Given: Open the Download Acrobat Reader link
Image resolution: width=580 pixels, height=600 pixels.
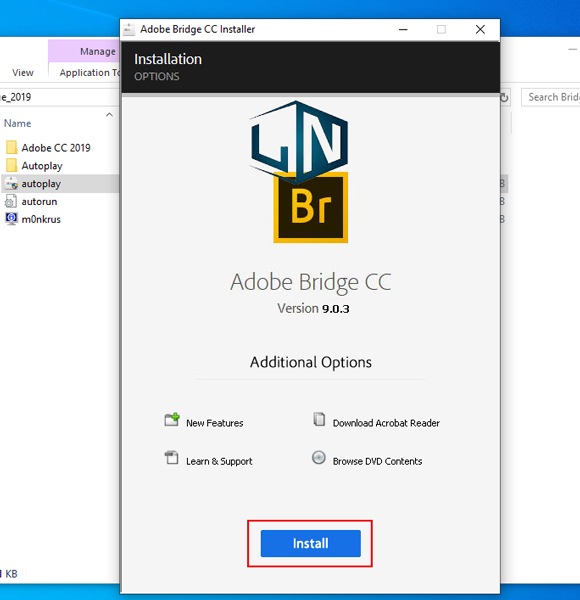Looking at the screenshot, I should [x=386, y=423].
